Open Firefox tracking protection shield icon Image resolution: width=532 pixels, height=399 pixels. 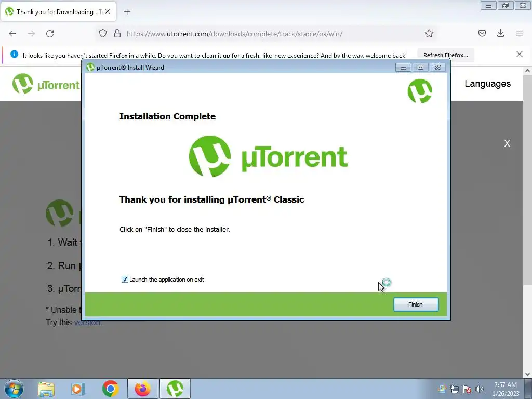103,34
